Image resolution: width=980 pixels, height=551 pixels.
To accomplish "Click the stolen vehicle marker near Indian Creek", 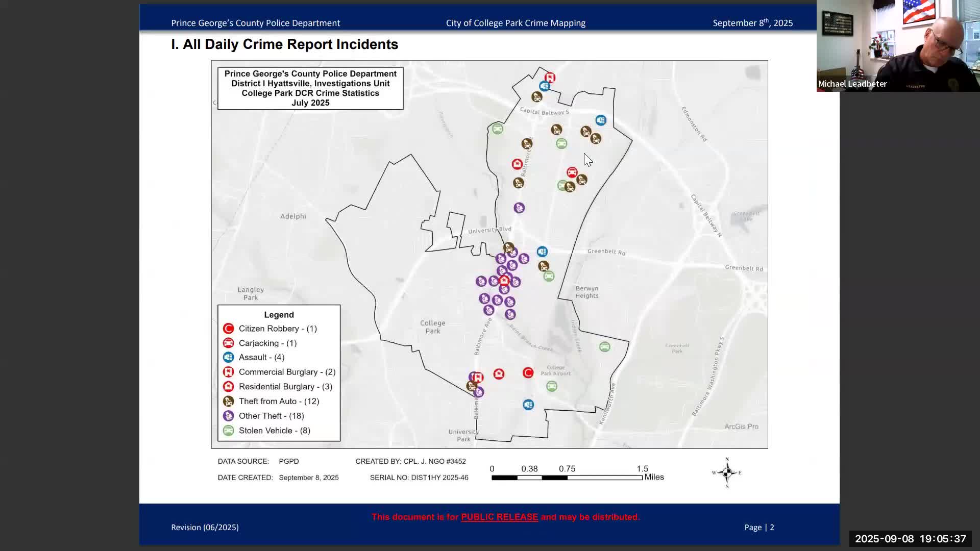I will [x=604, y=347].
